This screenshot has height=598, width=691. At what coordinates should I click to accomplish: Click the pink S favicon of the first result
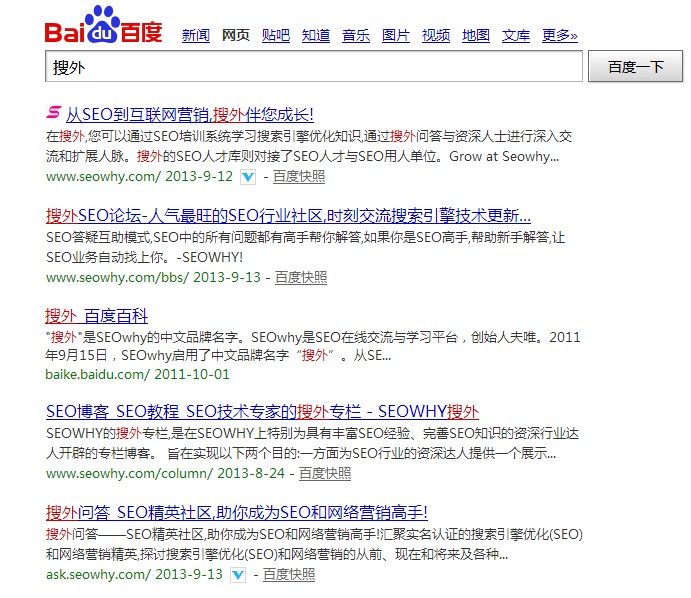pyautogui.click(x=54, y=112)
